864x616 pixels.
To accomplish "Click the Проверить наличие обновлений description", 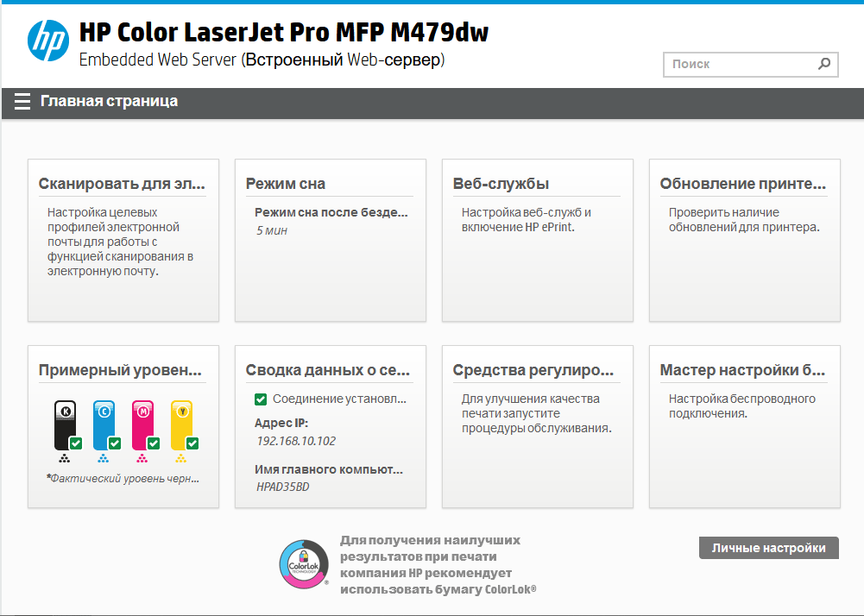I will (744, 220).
